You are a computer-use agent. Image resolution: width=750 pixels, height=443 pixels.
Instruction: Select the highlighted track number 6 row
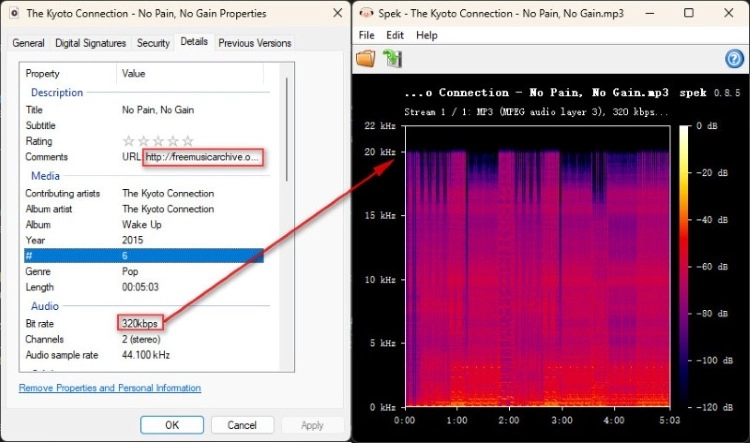point(143,255)
